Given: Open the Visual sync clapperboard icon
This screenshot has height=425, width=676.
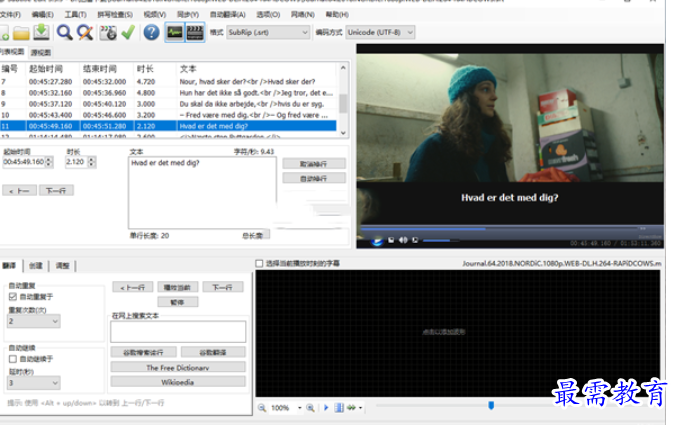Looking at the screenshot, I should 108,33.
